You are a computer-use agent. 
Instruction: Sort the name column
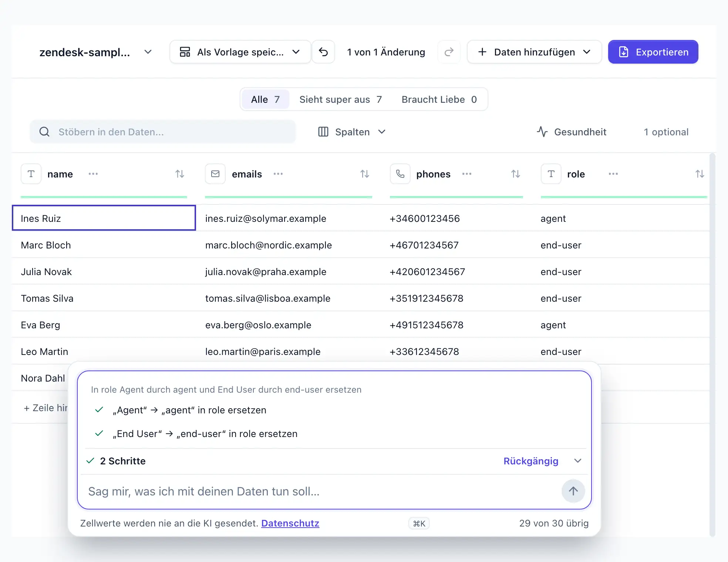180,174
